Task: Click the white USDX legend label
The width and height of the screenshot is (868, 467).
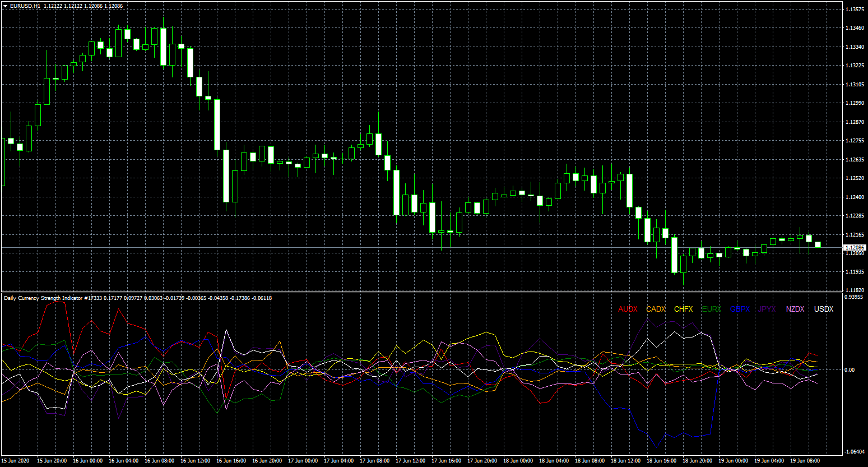Action: pyautogui.click(x=824, y=309)
